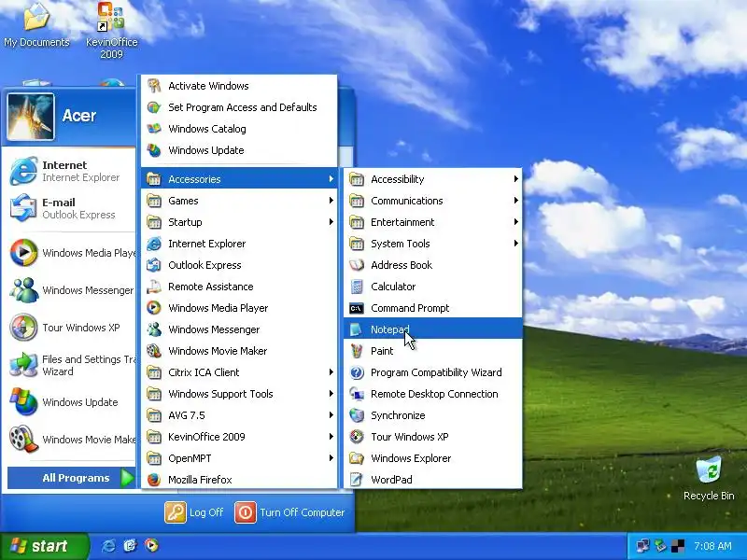Click the Remote Desktop Connection icon
This screenshot has width=747, height=560.
pyautogui.click(x=357, y=394)
